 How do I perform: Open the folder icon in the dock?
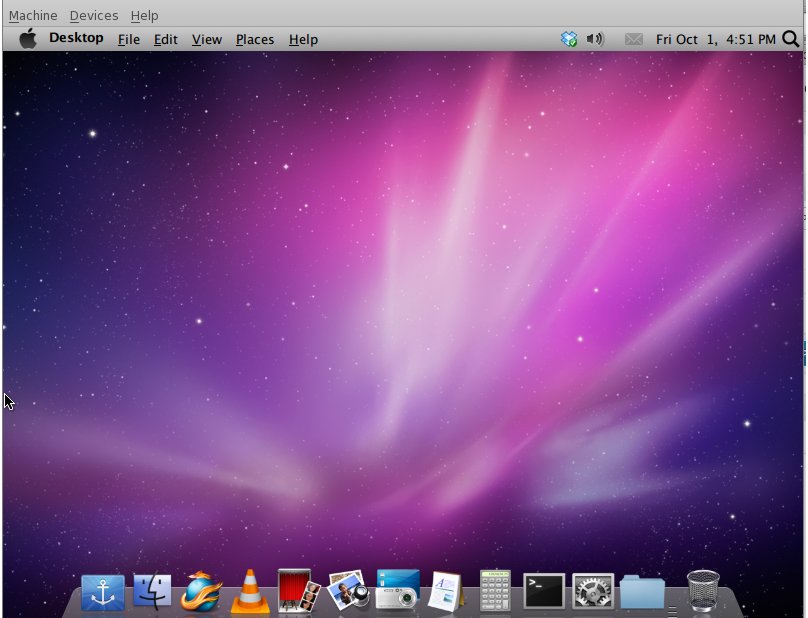pos(642,591)
